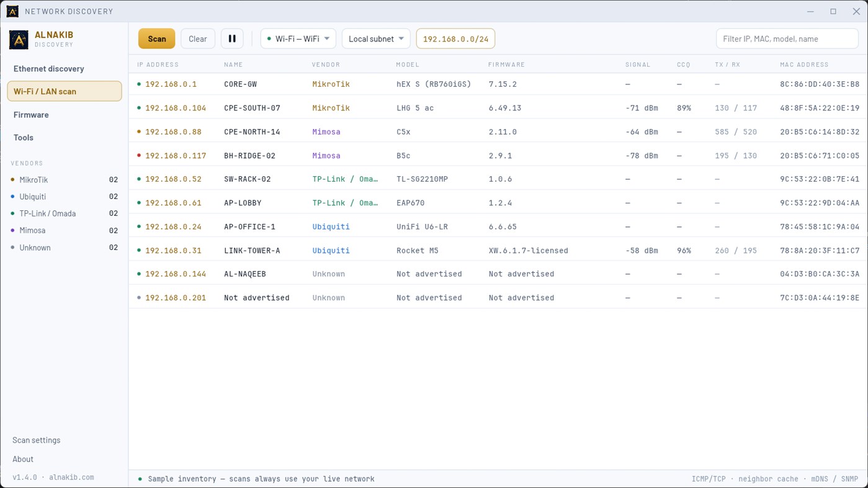Filter by Unknown vendor in sidebar

(64, 247)
